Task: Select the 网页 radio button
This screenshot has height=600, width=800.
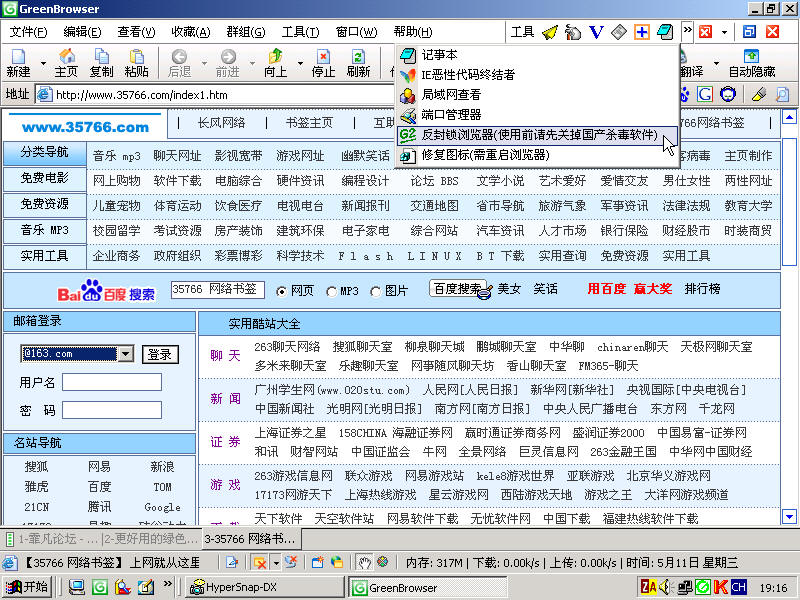Action: [x=281, y=291]
